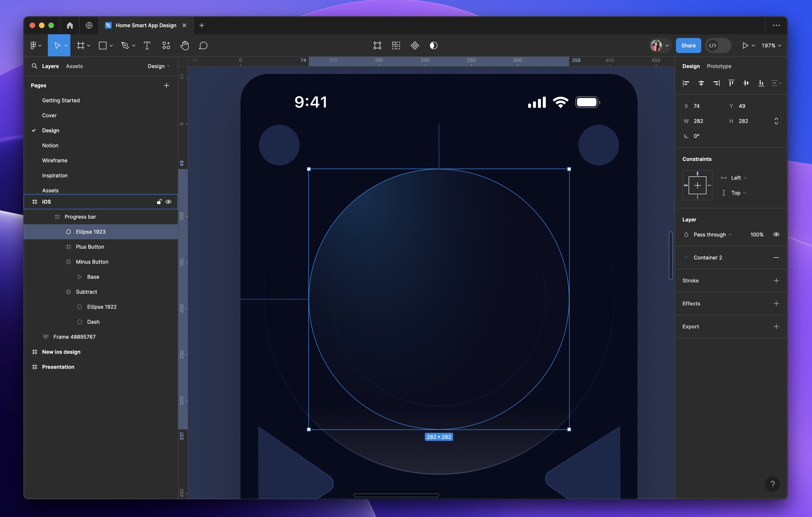
Task: Click the Container 2 color swatch
Action: [686, 257]
